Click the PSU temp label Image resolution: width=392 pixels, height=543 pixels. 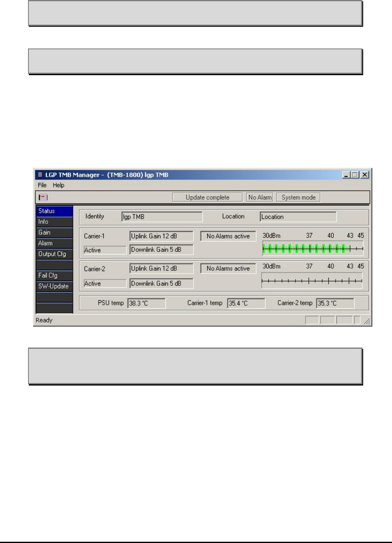(x=111, y=303)
